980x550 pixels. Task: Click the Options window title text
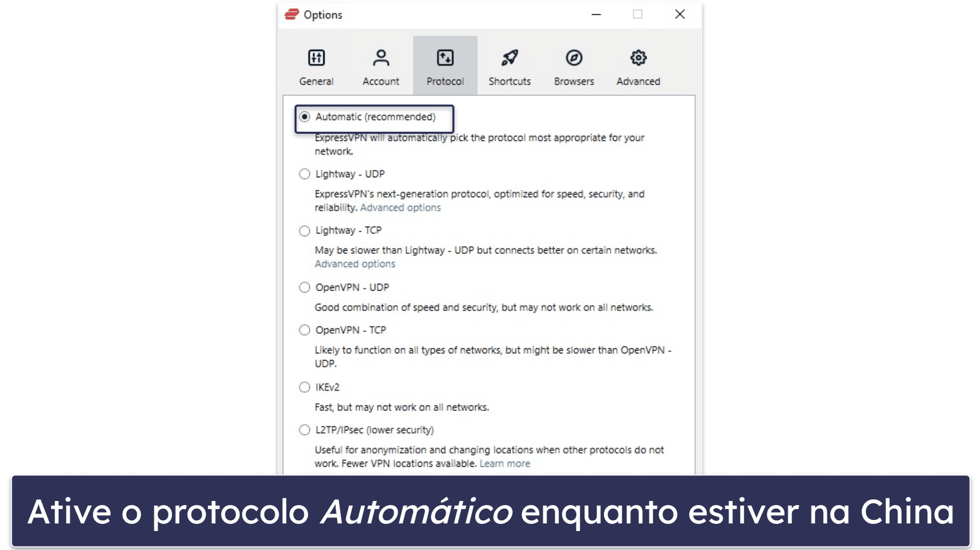[323, 15]
